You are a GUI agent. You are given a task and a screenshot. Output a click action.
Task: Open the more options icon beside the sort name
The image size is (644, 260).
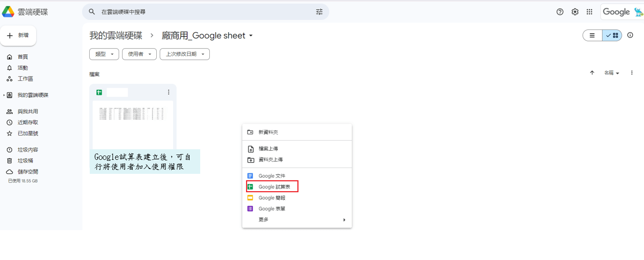click(631, 73)
